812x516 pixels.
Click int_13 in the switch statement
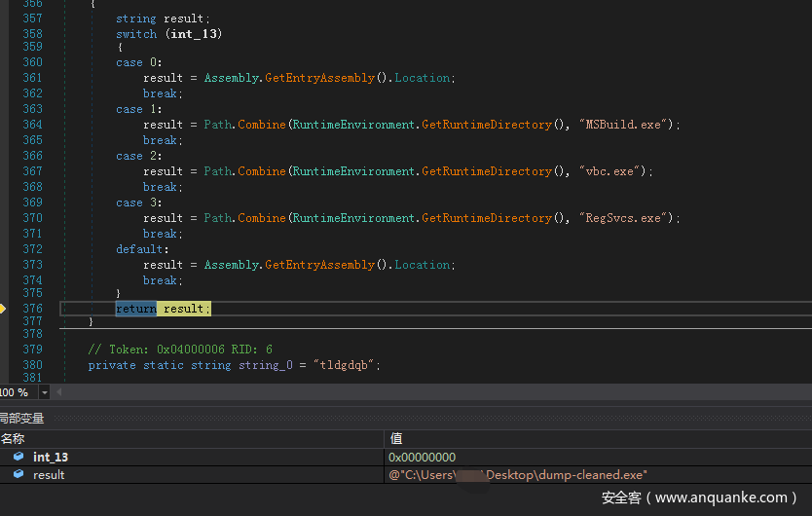tap(194, 34)
